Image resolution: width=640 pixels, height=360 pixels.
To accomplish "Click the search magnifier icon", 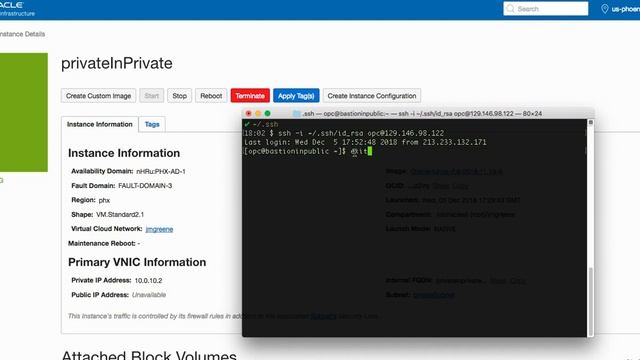I will coord(510,9).
